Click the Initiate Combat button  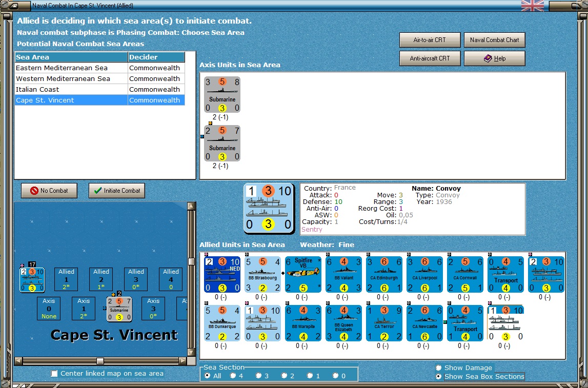pyautogui.click(x=116, y=191)
